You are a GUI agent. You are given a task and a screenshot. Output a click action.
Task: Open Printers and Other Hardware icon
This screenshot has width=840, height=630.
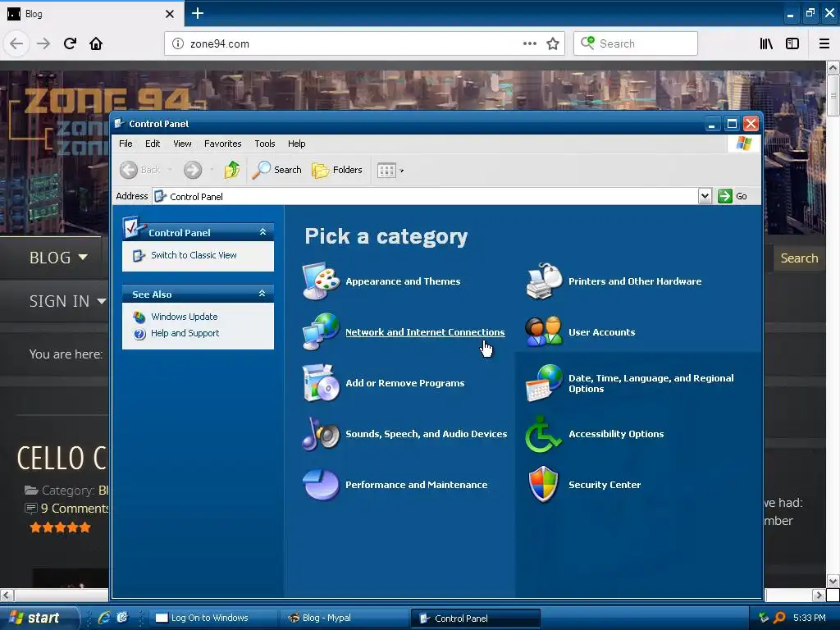[x=544, y=281]
